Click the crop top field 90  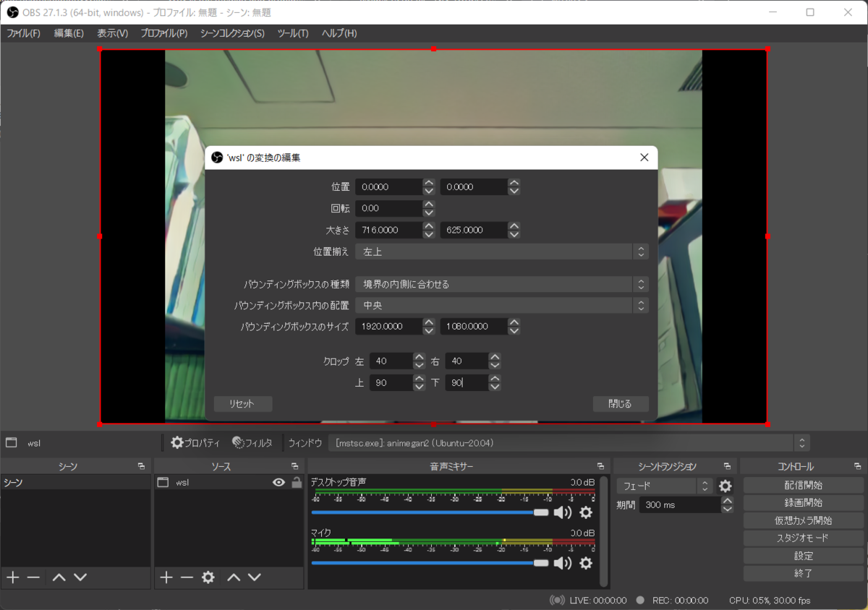391,383
